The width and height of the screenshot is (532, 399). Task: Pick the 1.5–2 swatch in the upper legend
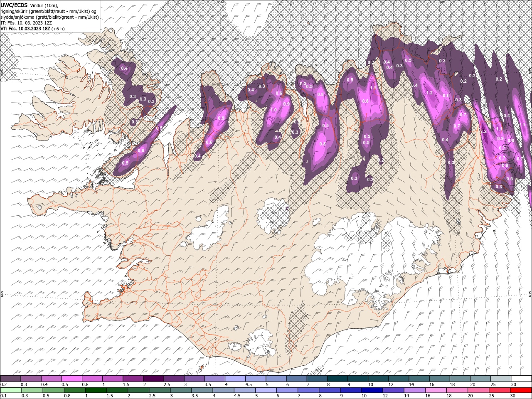pyautogui.click(x=133, y=379)
